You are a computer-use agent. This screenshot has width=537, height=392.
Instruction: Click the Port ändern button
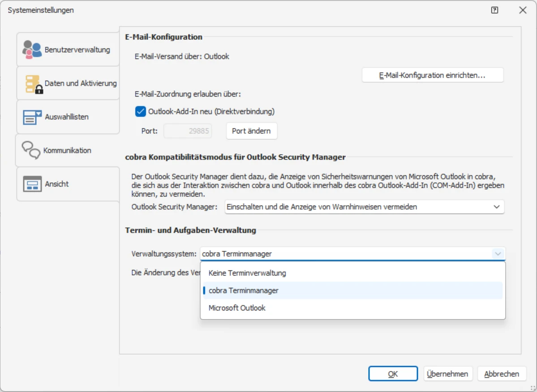coord(251,131)
